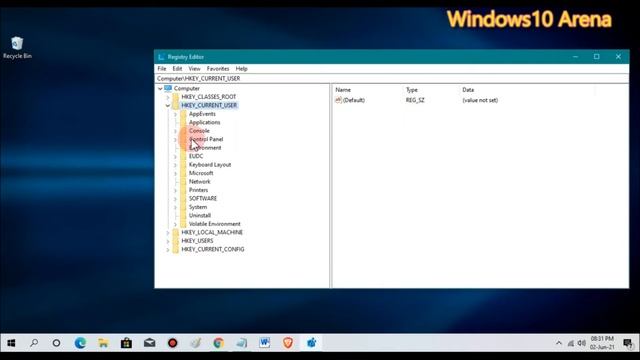Open the View menu
The image size is (640, 360).
[194, 69]
